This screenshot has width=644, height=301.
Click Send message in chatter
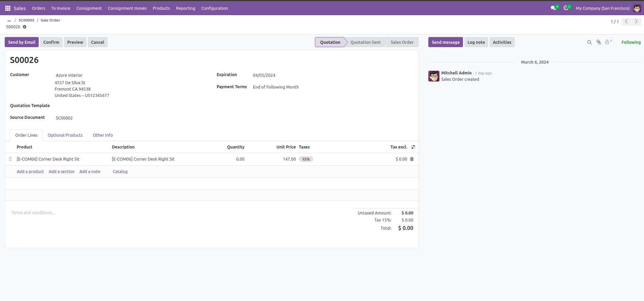click(x=445, y=42)
